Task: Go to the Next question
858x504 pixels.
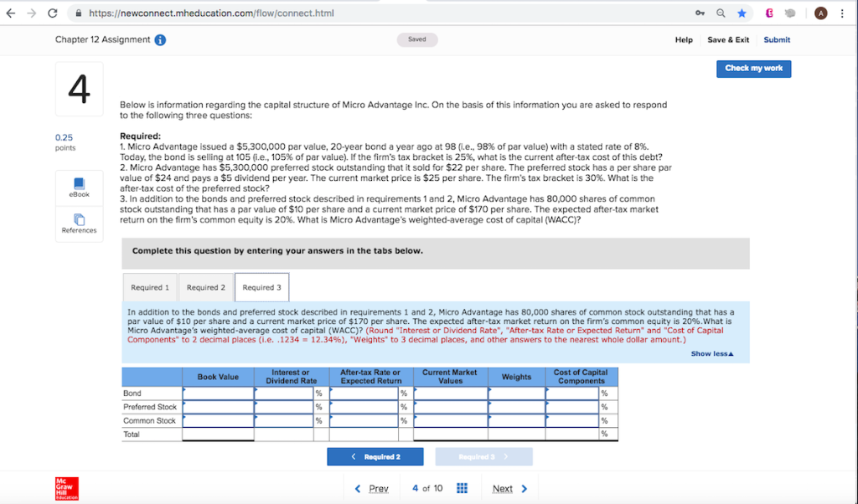Action: (506, 488)
